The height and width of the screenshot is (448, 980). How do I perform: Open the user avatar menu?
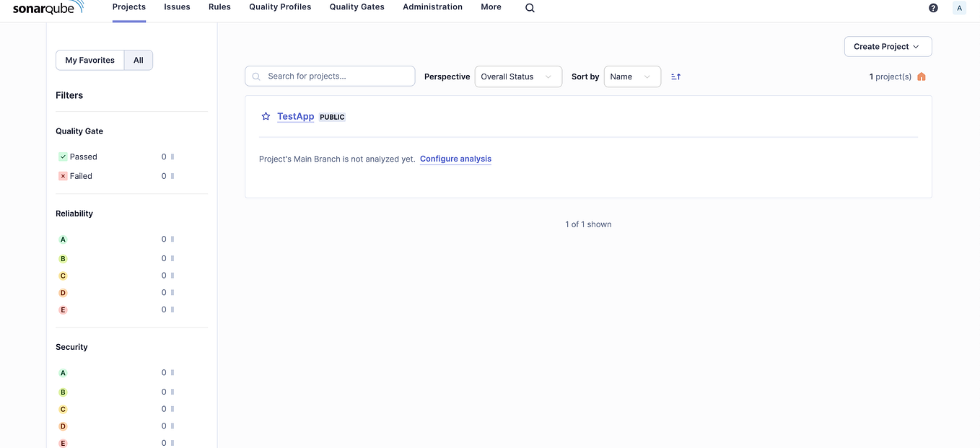pyautogui.click(x=959, y=7)
